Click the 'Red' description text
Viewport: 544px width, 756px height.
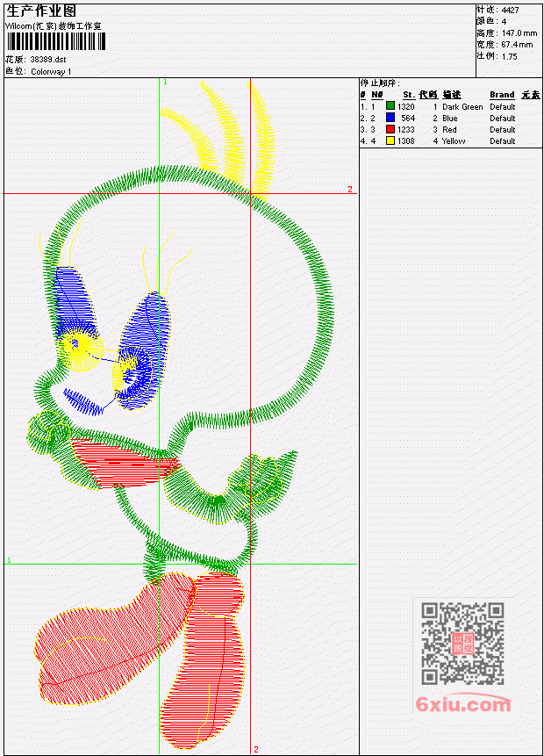point(449,130)
